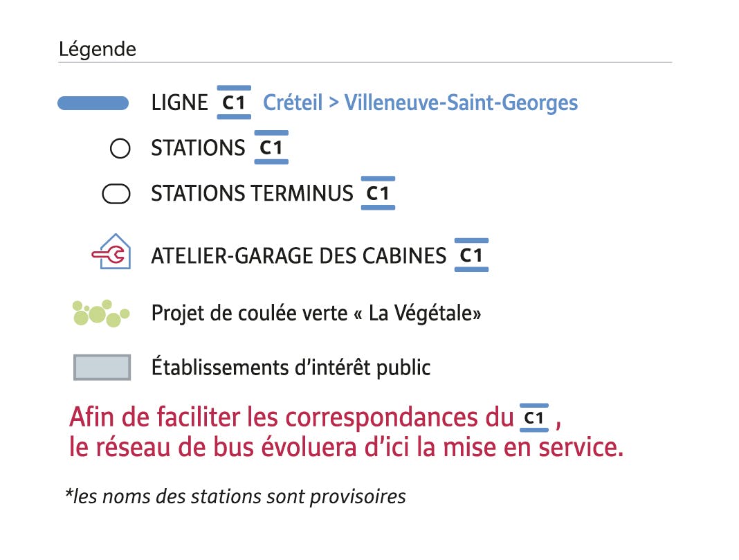Click the italic stations provisoires footnote
The image size is (739, 560).
coord(235,496)
